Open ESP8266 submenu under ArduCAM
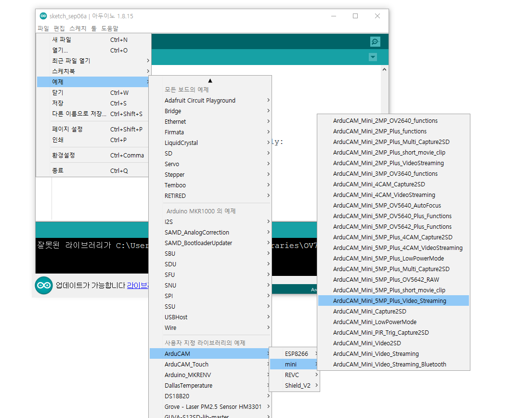 tap(295, 354)
